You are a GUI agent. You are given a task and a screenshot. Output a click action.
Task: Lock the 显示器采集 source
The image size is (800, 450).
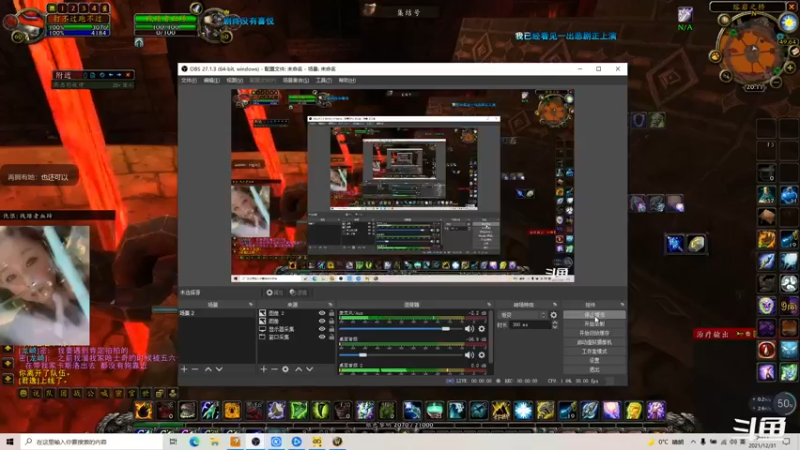[331, 329]
